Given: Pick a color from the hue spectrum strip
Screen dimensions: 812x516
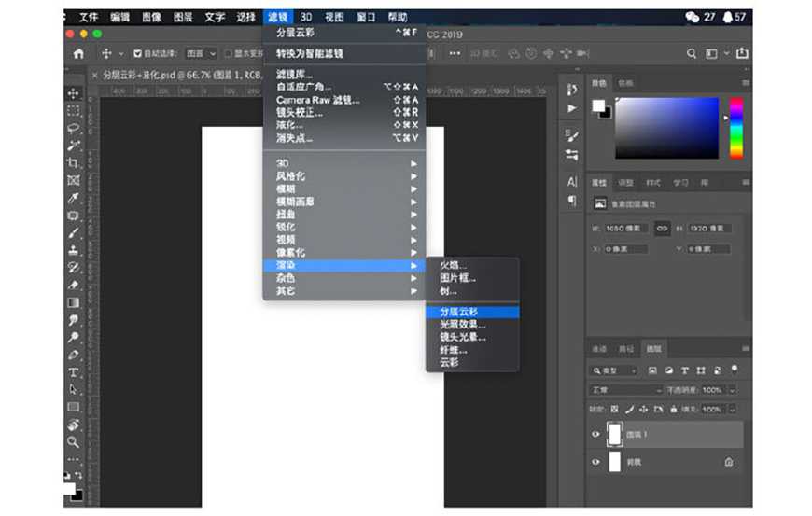Looking at the screenshot, I should coord(735,128).
